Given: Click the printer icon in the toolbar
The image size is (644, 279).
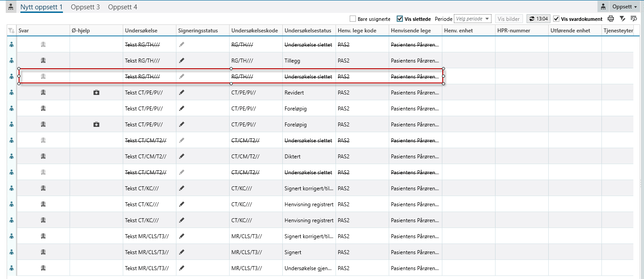Looking at the screenshot, I should click(611, 19).
